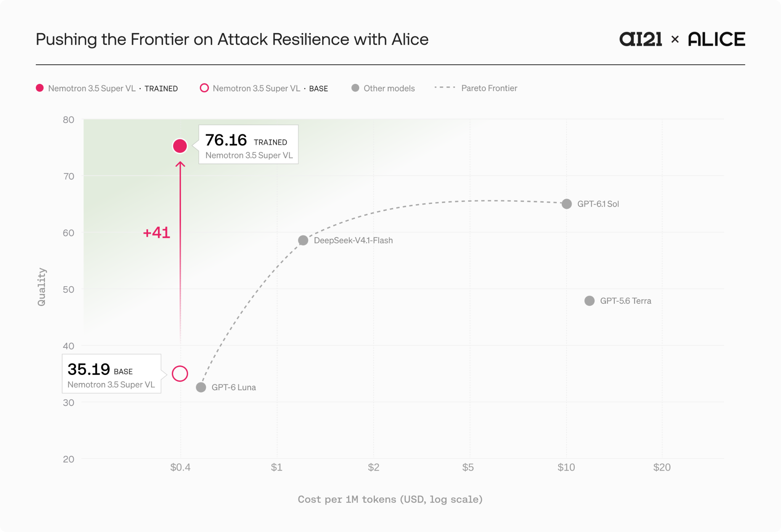Select the GPT-5.6 Terra gray dot
This screenshot has width=781, height=532.
click(590, 301)
